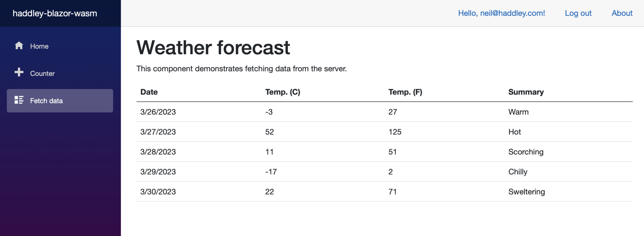Viewport: 644px width, 236px height.
Task: Click the Home house icon
Action: click(x=19, y=46)
